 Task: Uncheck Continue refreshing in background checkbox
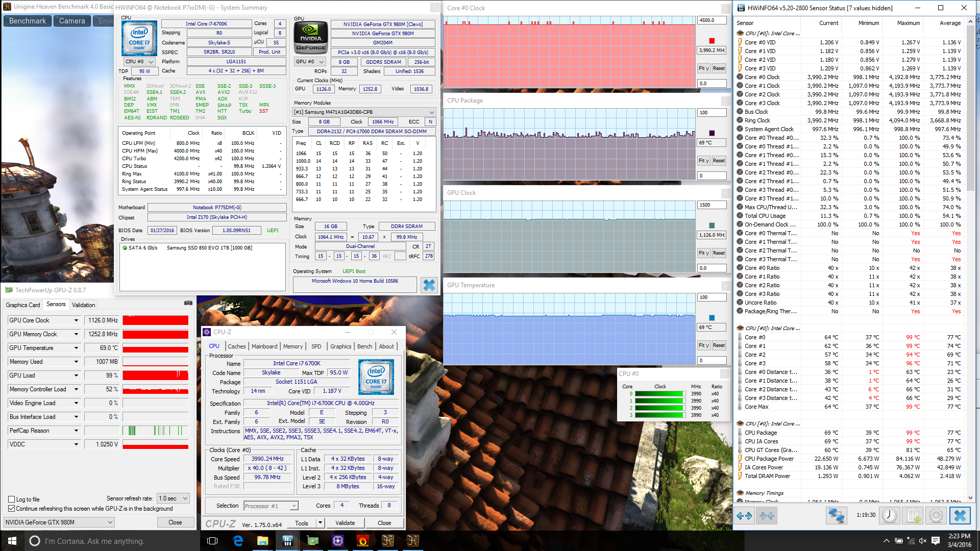11,509
